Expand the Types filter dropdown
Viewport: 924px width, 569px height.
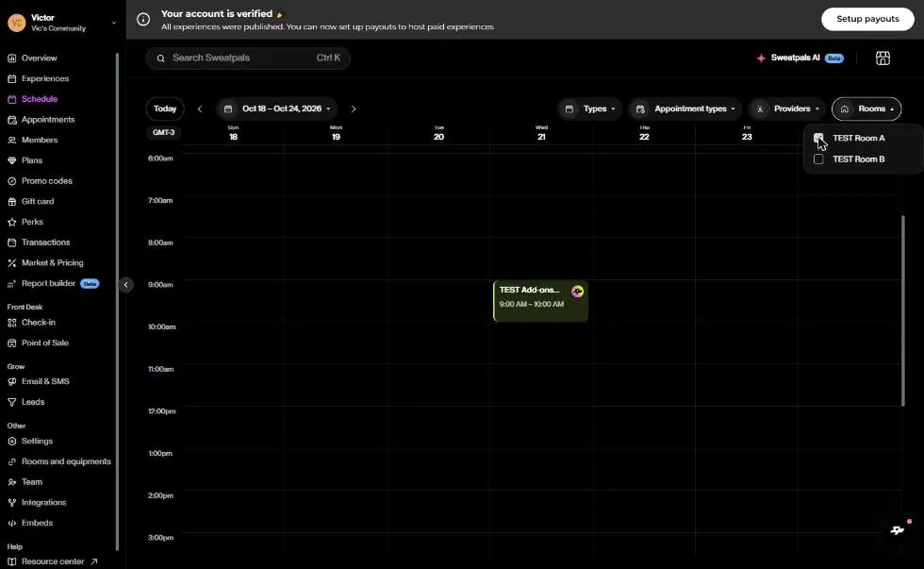590,109
